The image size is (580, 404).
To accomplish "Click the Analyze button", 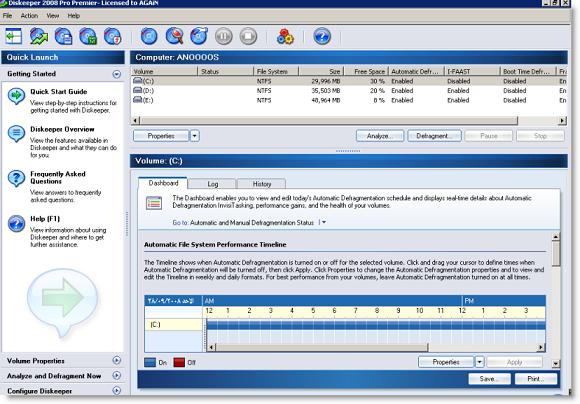I will (x=380, y=136).
